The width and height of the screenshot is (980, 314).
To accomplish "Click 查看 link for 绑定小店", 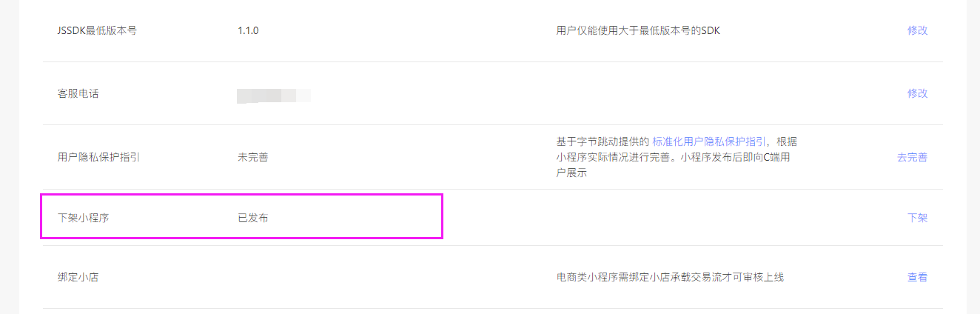I will point(917,277).
